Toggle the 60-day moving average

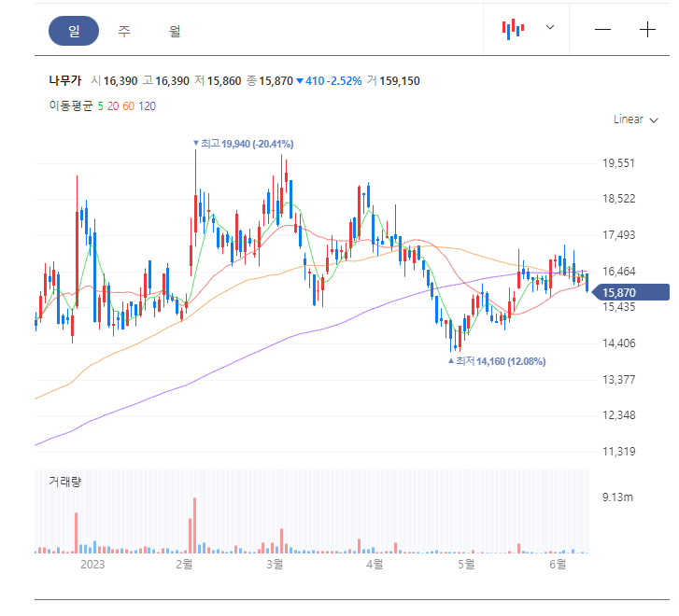coord(129,106)
